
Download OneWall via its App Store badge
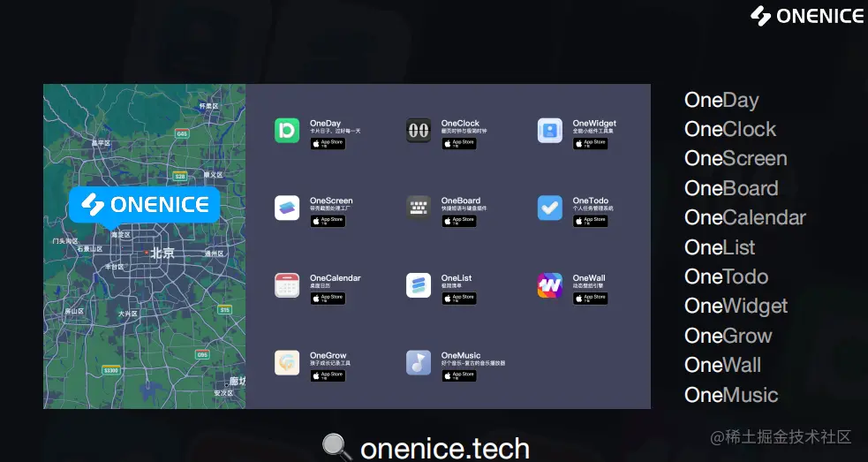coord(591,298)
